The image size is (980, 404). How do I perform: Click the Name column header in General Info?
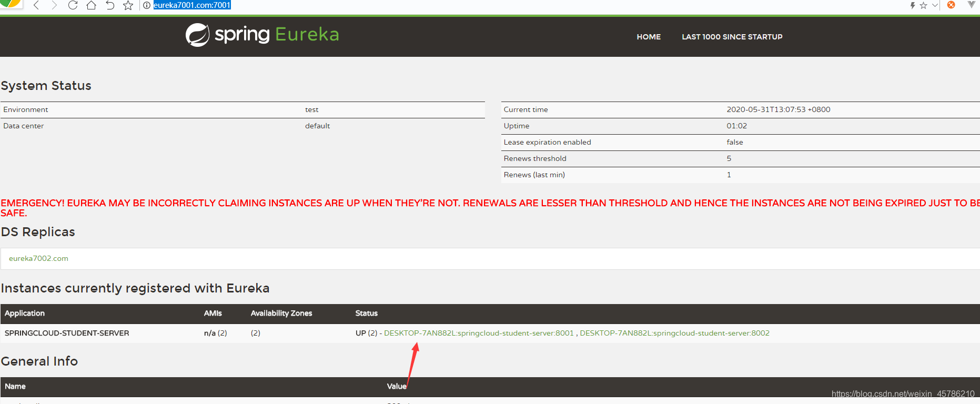click(x=15, y=386)
